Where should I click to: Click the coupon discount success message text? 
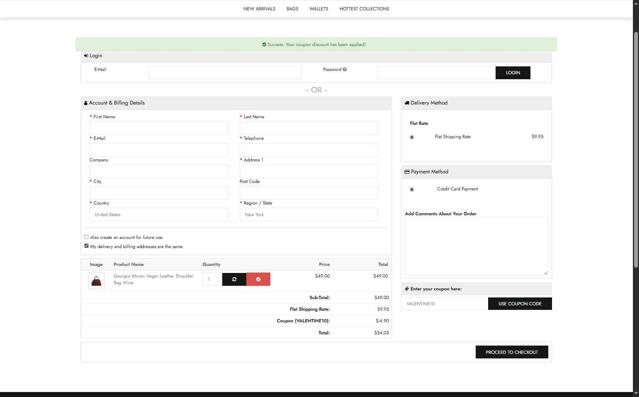click(x=316, y=44)
